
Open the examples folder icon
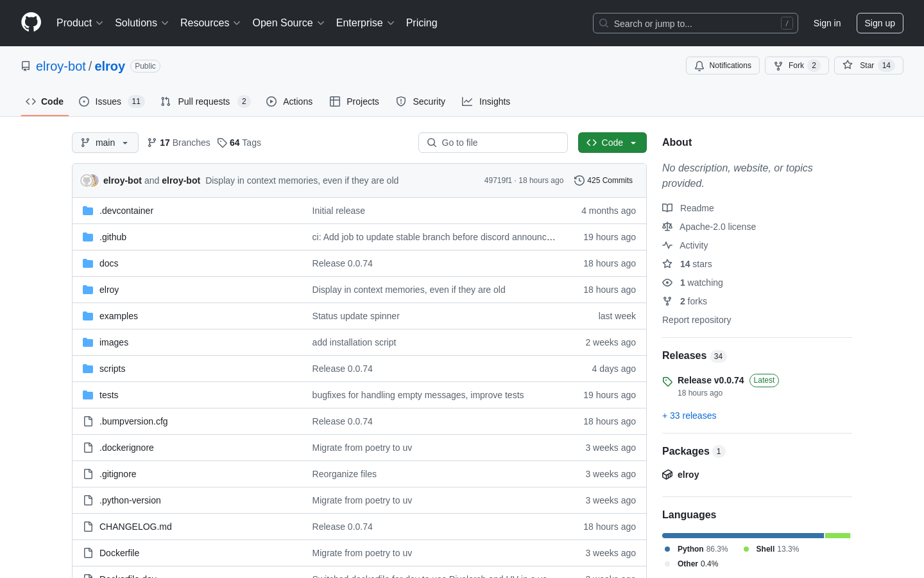tap(88, 316)
